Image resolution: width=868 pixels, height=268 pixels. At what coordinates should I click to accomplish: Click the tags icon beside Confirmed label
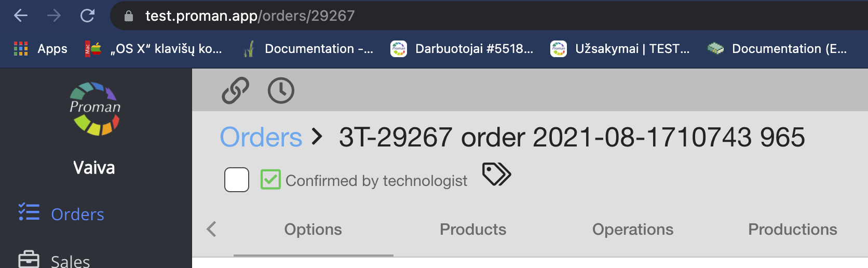point(496,174)
